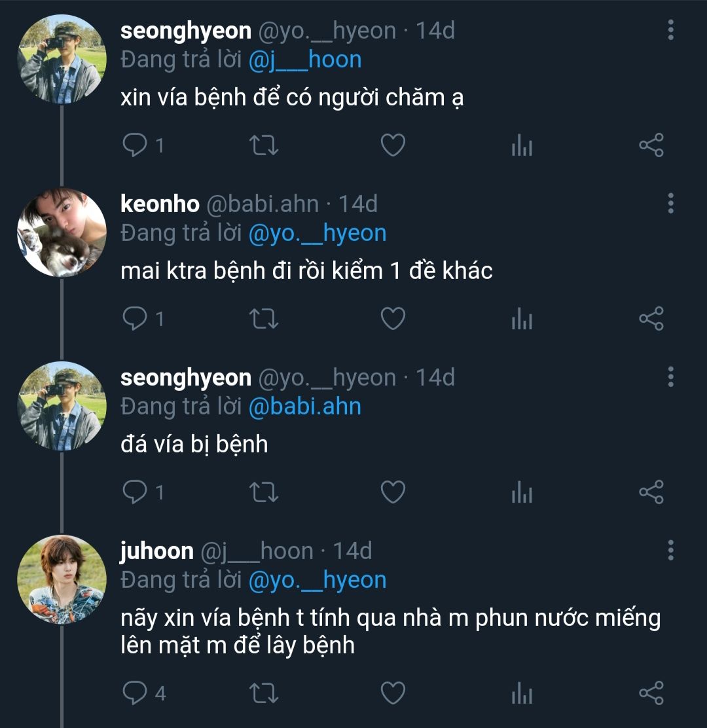Open keonho's profile picture
707x728 pixels.
[x=62, y=232]
